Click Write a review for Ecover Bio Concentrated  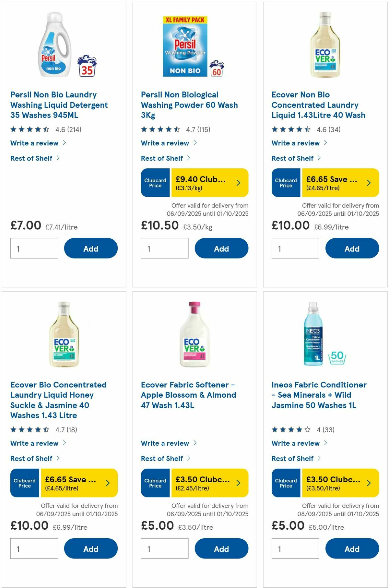pyautogui.click(x=35, y=443)
